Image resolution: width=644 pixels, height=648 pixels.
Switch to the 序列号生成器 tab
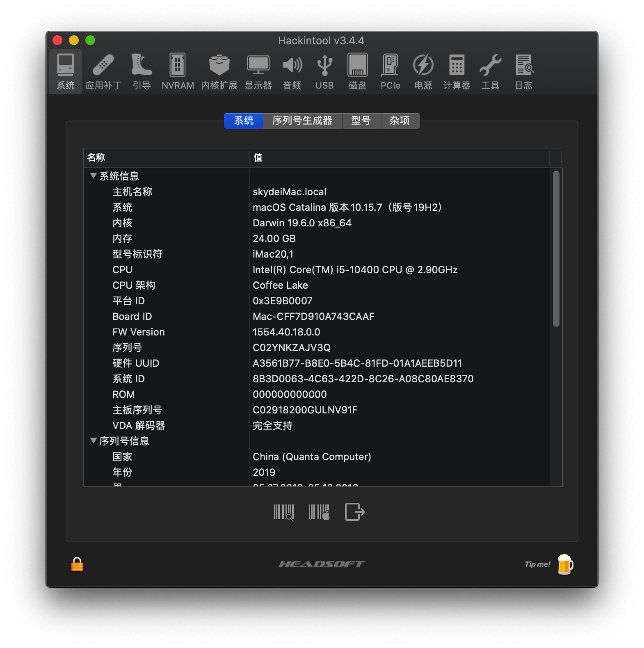click(302, 121)
